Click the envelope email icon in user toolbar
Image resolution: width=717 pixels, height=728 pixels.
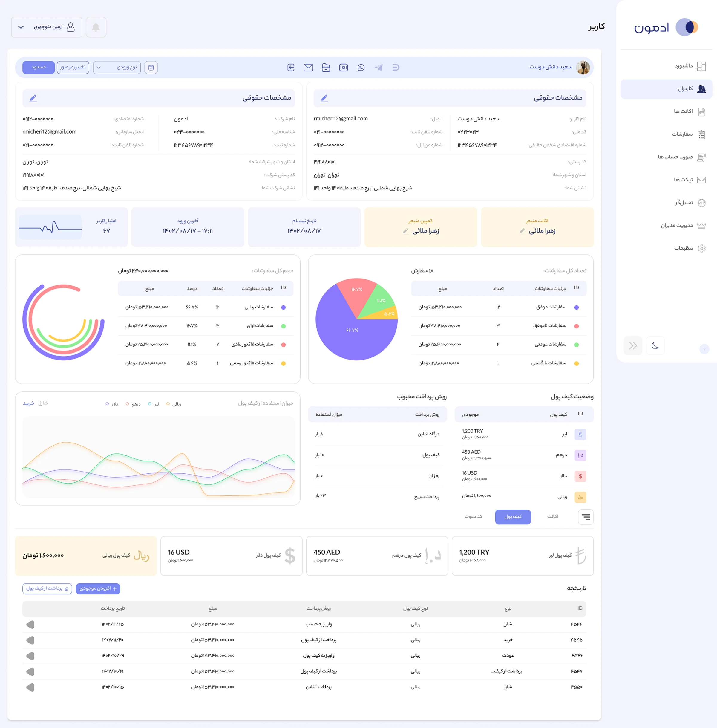click(x=308, y=68)
